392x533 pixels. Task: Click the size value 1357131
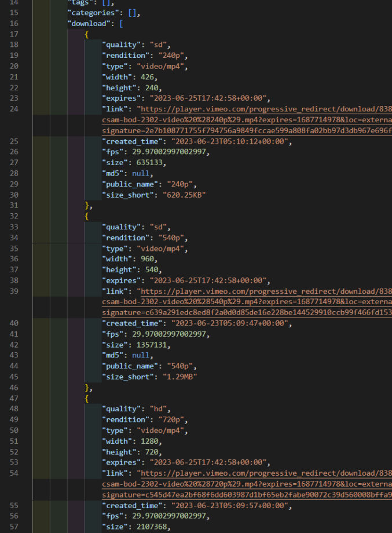click(x=152, y=345)
